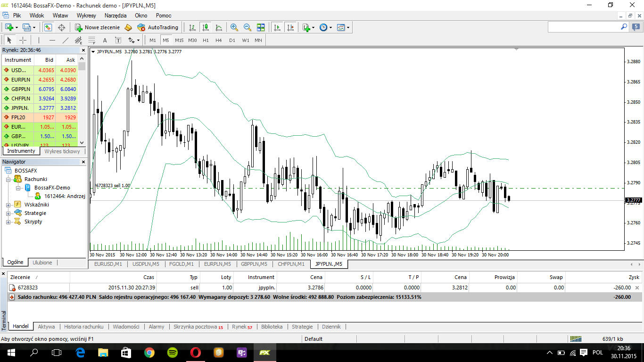Viewport: 644px width, 362px height.
Task: Open Chrome from the taskbar
Action: (x=149, y=352)
